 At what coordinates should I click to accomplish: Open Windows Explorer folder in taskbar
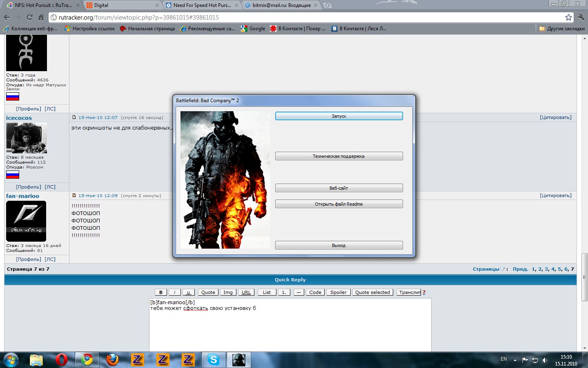point(36,360)
